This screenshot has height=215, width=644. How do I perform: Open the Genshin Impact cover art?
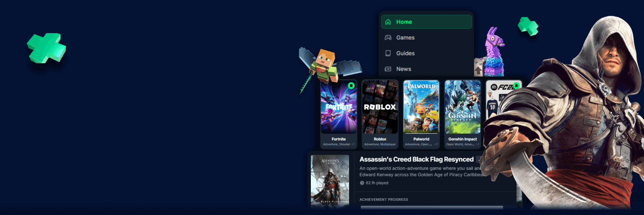tap(462, 107)
